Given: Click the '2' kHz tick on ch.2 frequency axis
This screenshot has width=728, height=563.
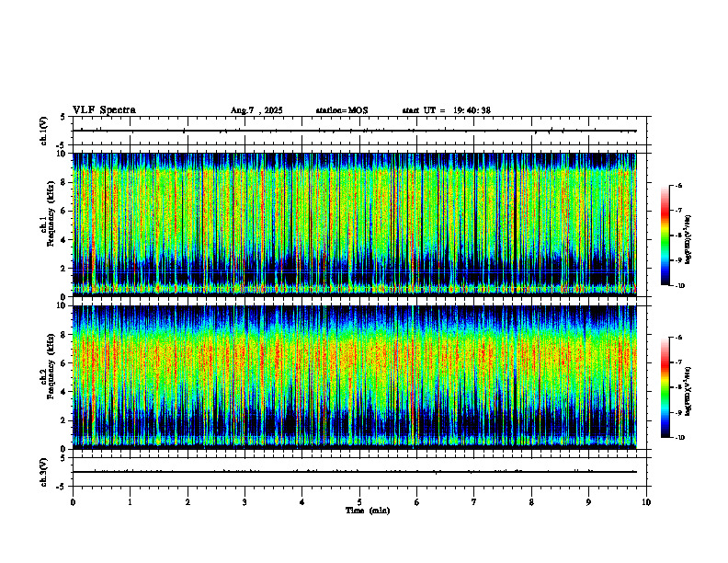Looking at the screenshot, I should pos(64,420).
